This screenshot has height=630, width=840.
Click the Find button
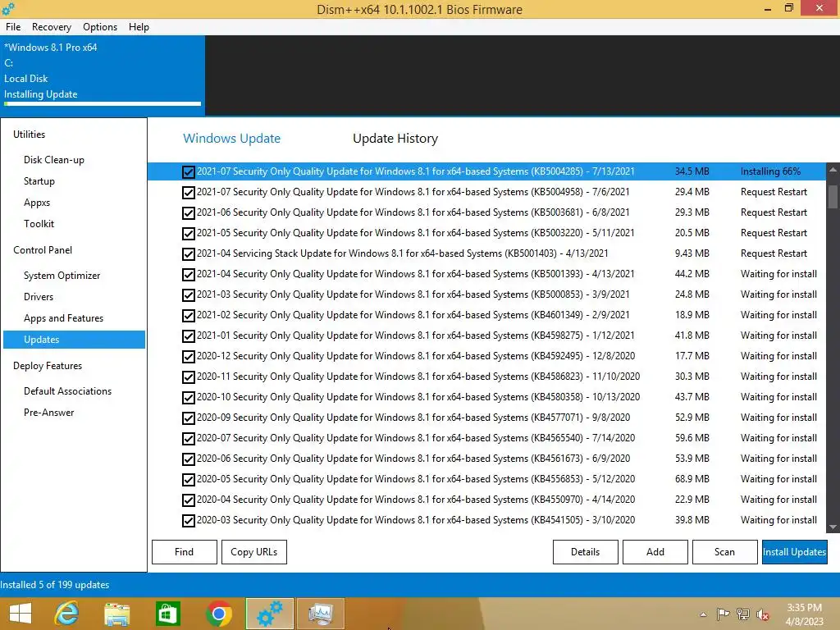[185, 552]
